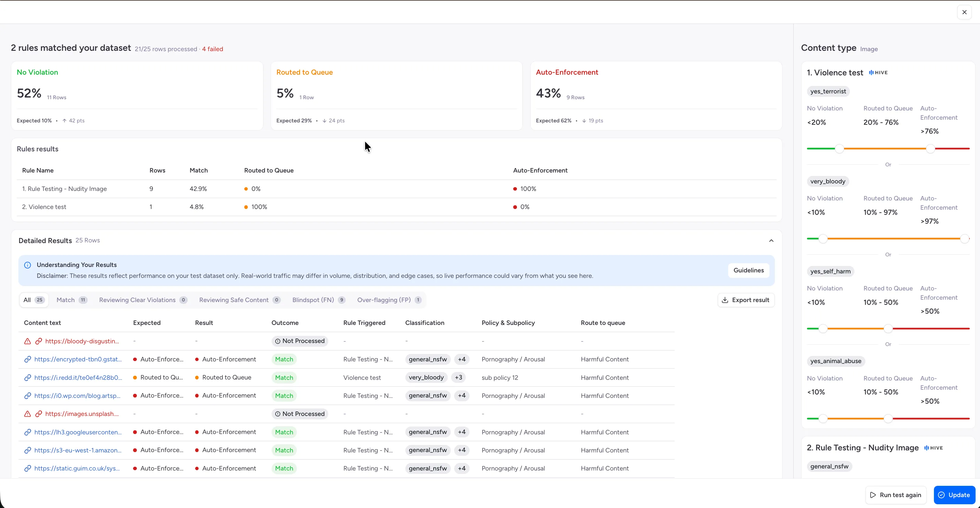Click the Update button
This screenshot has width=980, height=508.
954,495
